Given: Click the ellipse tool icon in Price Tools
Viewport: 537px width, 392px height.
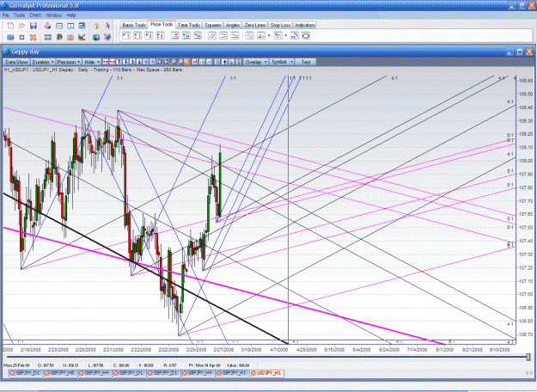Looking at the screenshot, I should coord(306,35).
